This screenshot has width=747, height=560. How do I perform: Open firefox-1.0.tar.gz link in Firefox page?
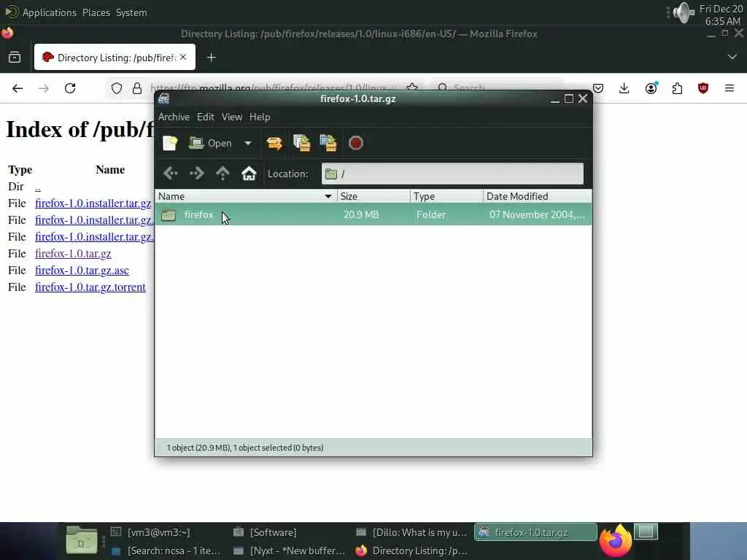(x=73, y=253)
